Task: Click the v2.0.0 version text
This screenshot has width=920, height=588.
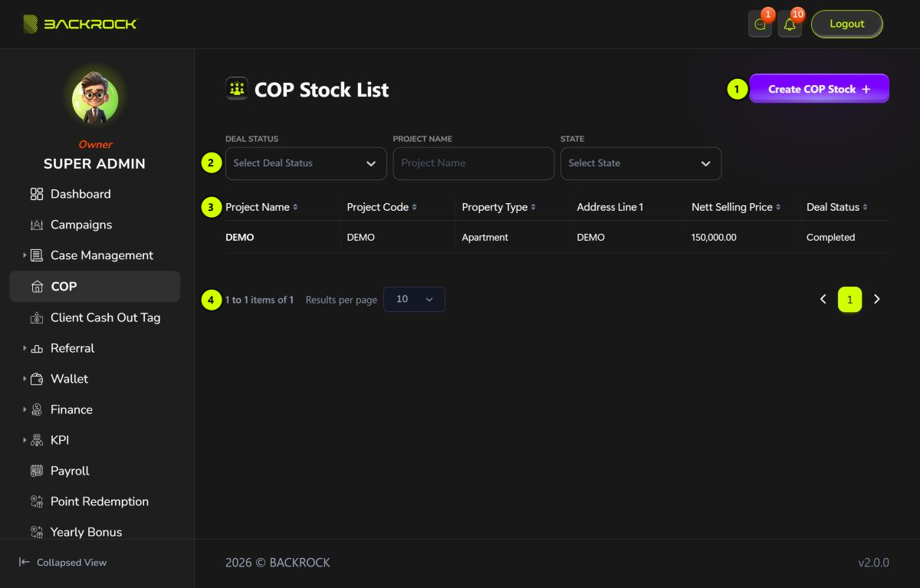Action: point(873,563)
